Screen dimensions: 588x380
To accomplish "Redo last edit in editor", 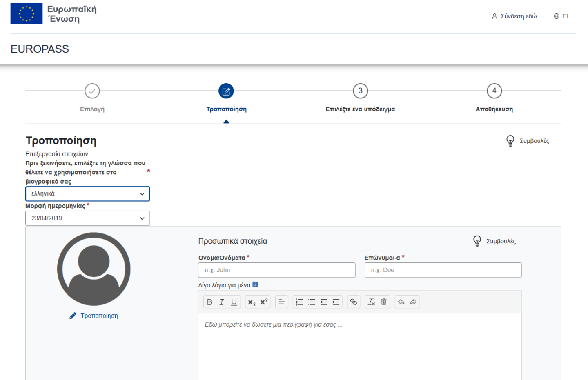I will (414, 302).
